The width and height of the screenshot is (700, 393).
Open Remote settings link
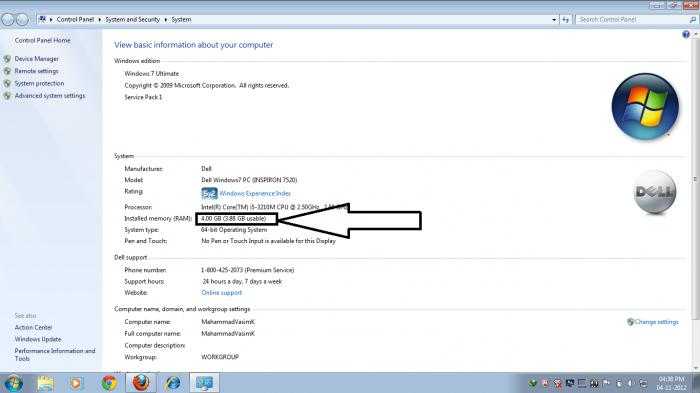36,71
